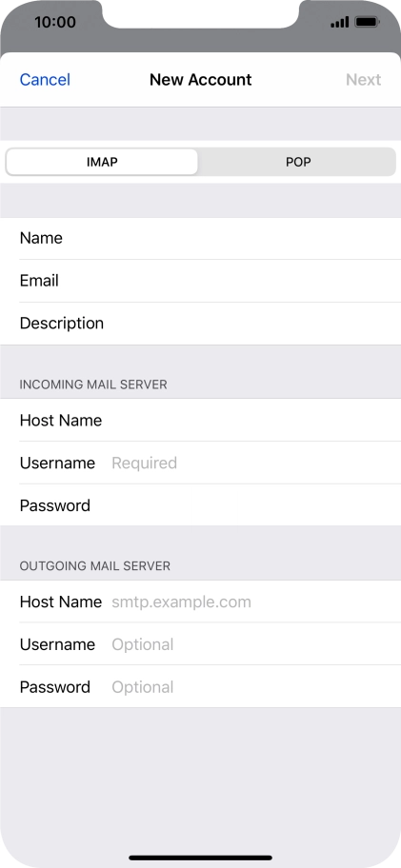Tap the 10:00 clock in status bar
This screenshot has width=401, height=868.
click(55, 22)
